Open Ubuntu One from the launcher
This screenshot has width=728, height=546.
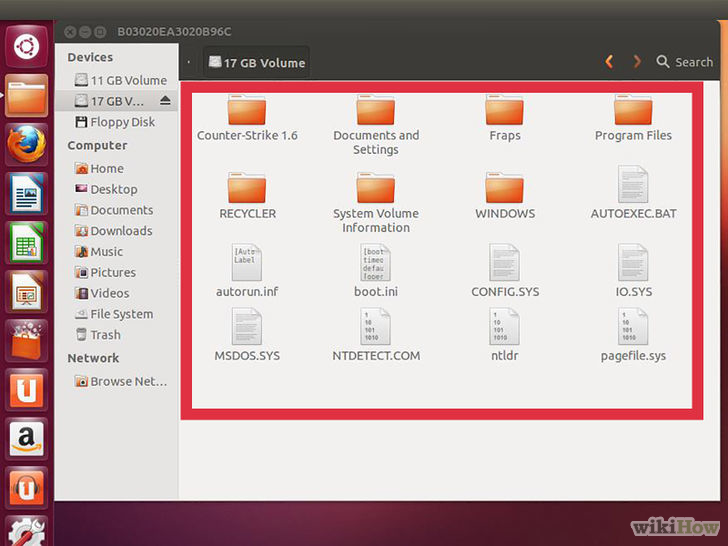26,390
